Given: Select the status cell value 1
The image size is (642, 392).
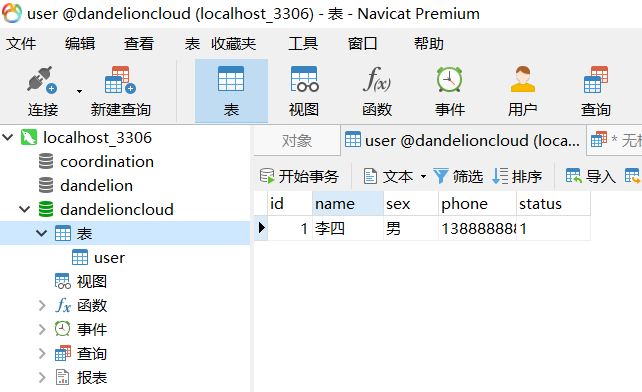Looking at the screenshot, I should pyautogui.click(x=553, y=228).
